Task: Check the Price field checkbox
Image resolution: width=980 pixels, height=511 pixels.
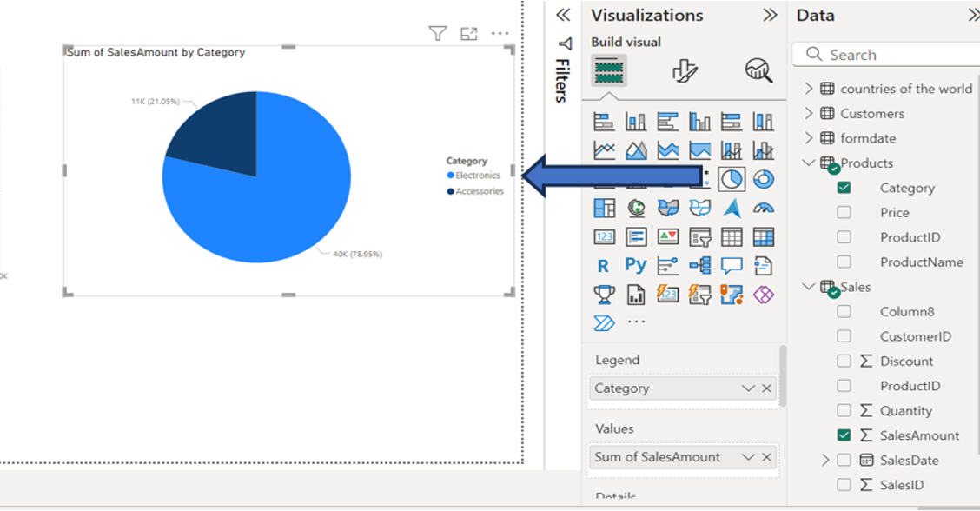Action: [842, 212]
